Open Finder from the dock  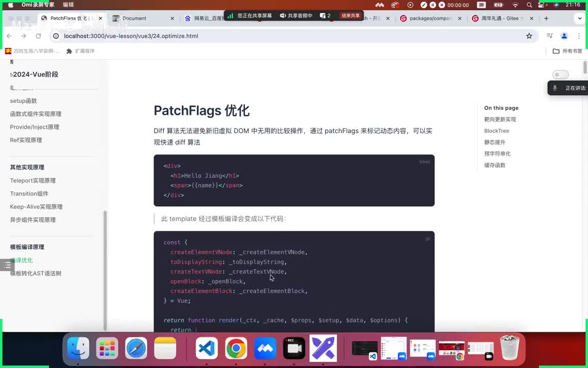pyautogui.click(x=78, y=348)
